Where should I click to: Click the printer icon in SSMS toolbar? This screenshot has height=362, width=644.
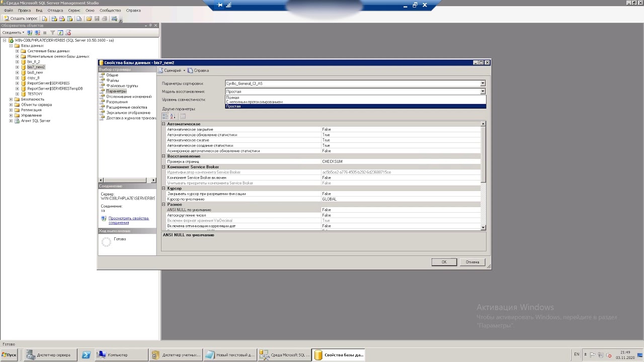coord(104,19)
